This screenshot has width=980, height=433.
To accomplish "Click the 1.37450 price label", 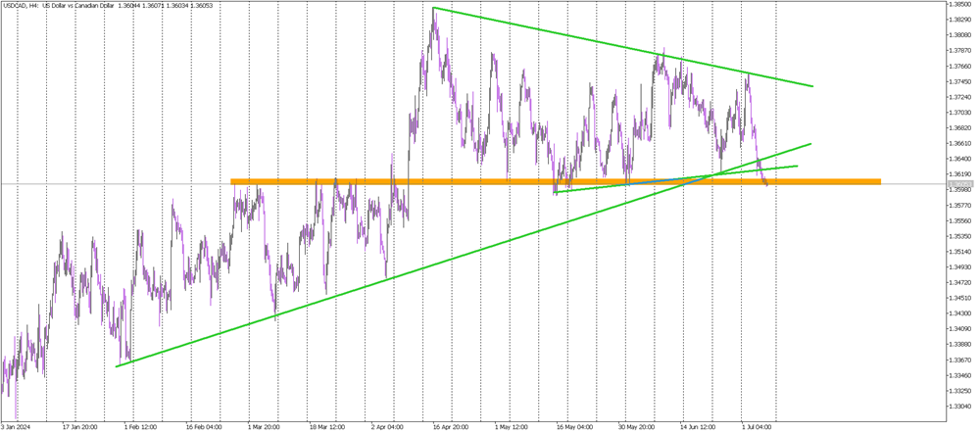I will point(961,82).
